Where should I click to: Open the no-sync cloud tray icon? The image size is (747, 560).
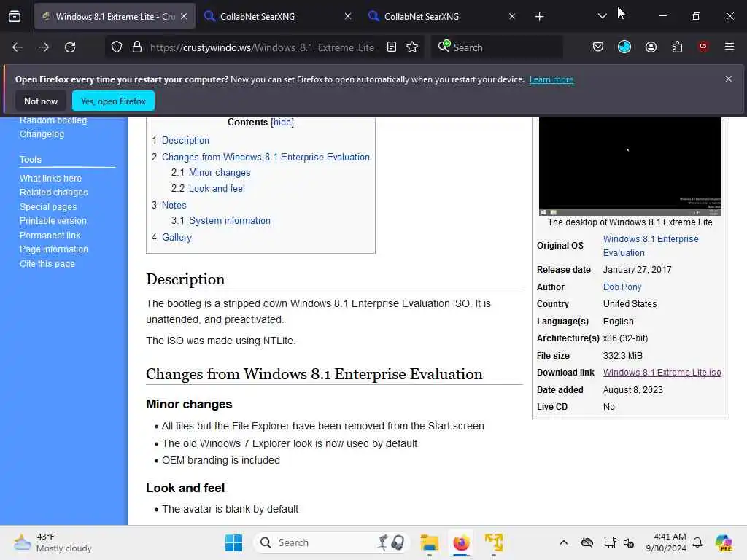tap(587, 542)
